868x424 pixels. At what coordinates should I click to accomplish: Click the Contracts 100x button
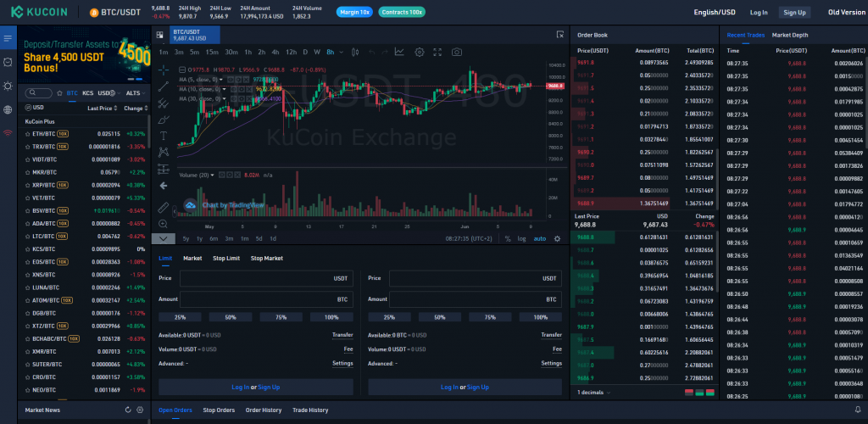coord(402,12)
